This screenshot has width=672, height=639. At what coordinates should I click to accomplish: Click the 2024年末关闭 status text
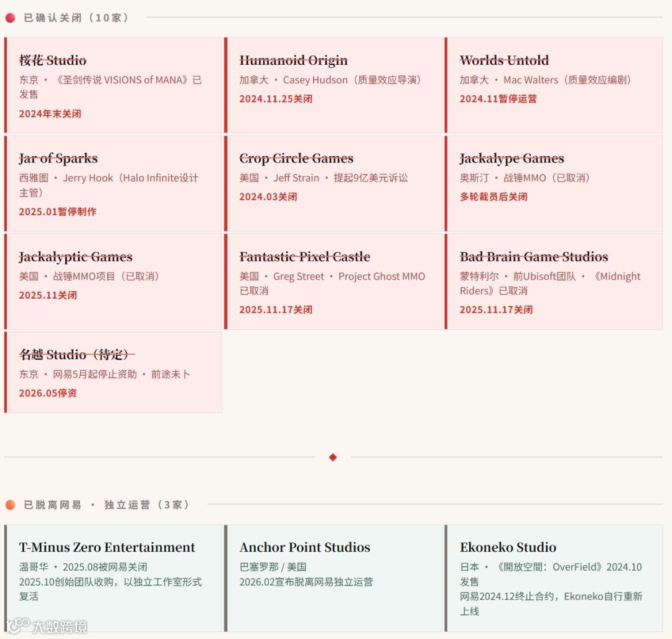[x=50, y=114]
